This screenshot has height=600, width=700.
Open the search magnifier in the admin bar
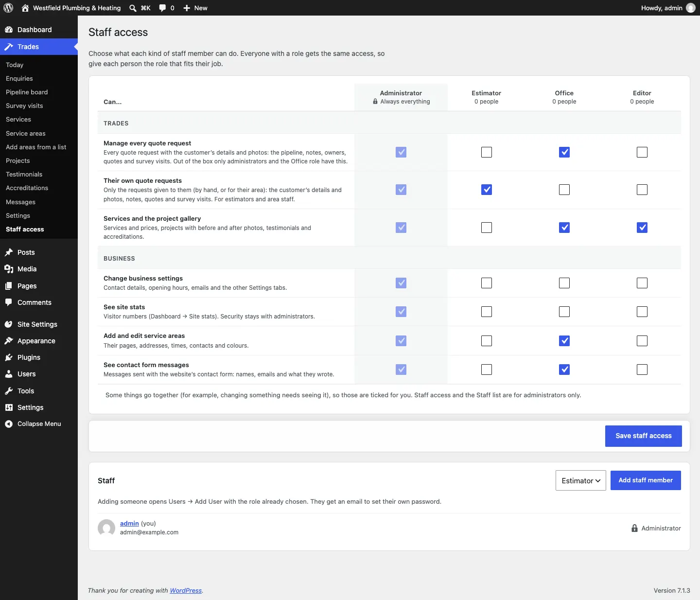pos(133,8)
